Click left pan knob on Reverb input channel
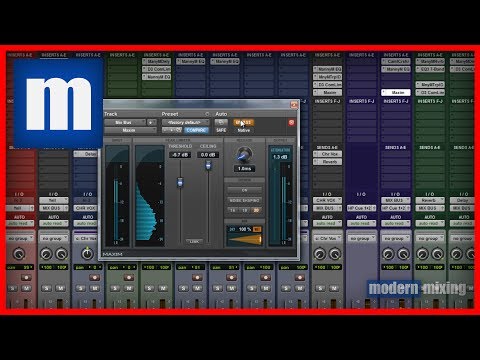This screenshot has height=360, width=480. [422, 254]
